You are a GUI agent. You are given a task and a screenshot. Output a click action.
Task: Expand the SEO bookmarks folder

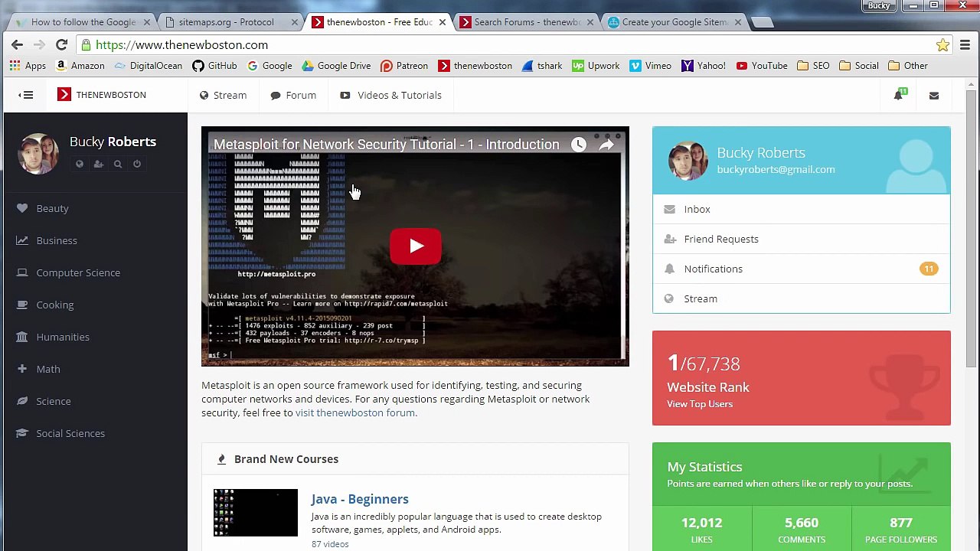click(813, 66)
